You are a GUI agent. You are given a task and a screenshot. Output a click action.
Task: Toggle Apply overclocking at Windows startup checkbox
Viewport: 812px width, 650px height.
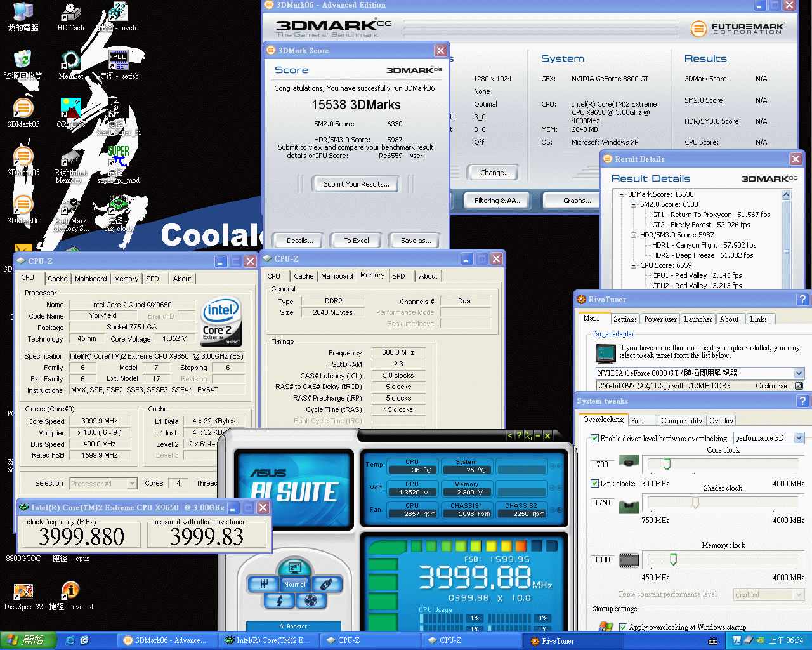point(623,627)
